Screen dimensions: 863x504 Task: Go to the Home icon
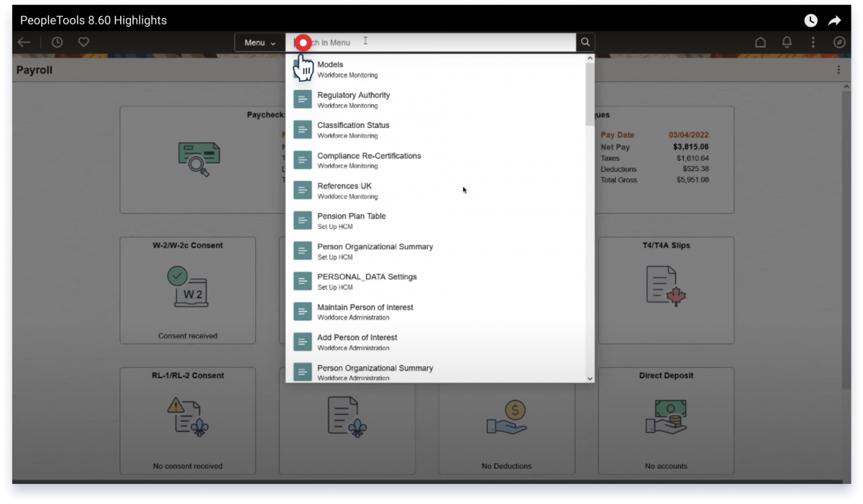760,42
